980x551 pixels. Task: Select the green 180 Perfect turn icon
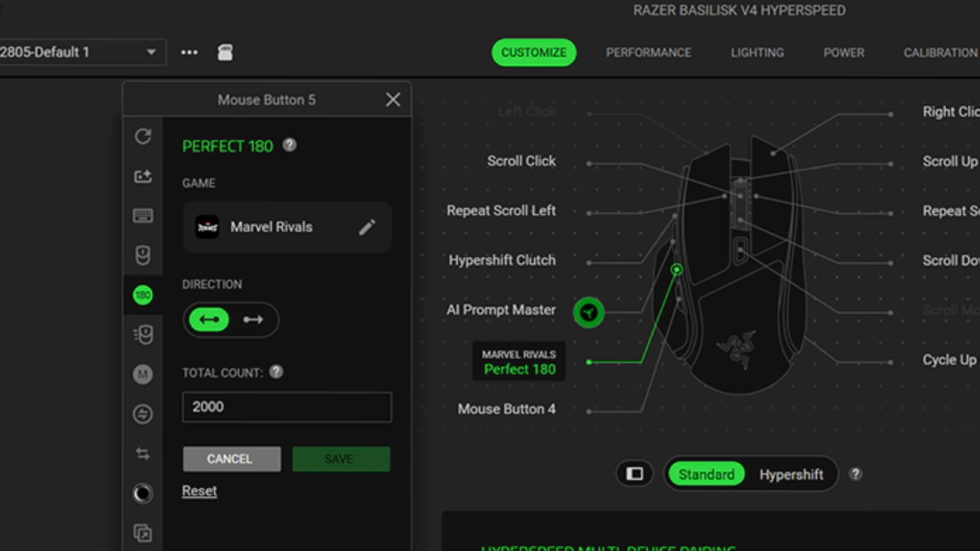[x=143, y=295]
